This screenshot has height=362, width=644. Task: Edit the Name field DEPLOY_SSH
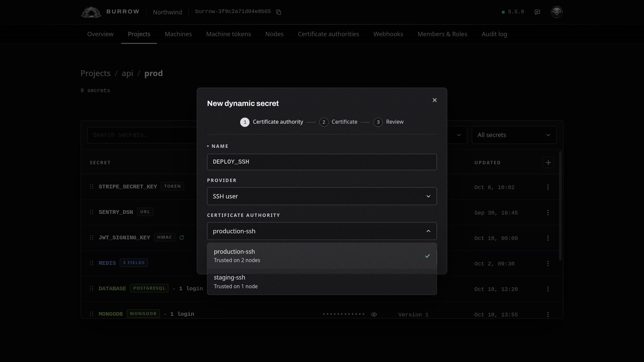click(322, 162)
